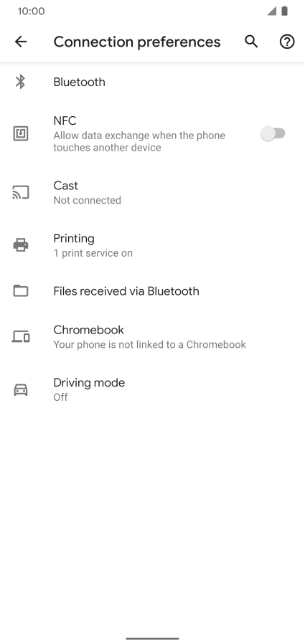
Task: Tap the folder icon for received files
Action: coord(21,290)
